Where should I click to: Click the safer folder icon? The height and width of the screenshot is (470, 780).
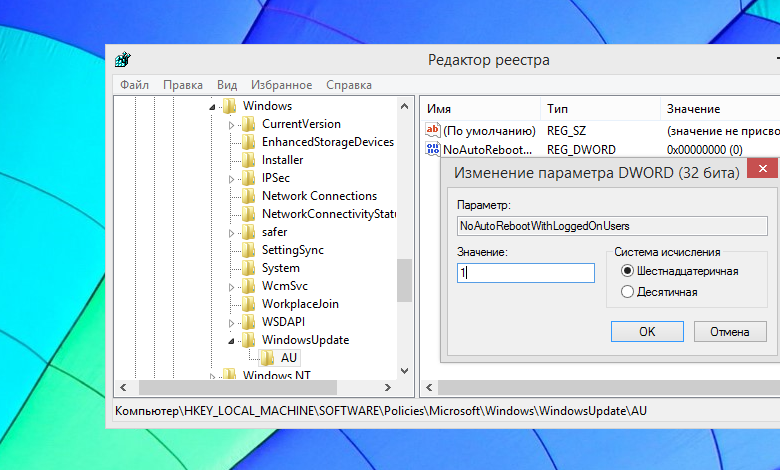pos(248,232)
